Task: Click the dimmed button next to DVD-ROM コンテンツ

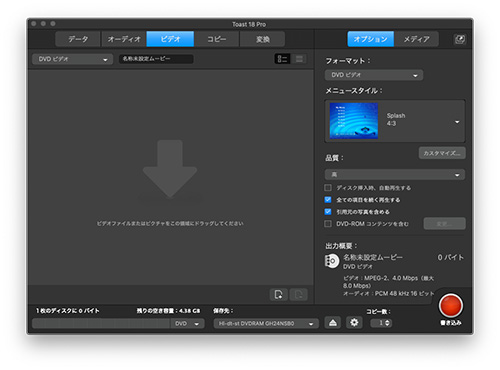Action: (x=445, y=224)
